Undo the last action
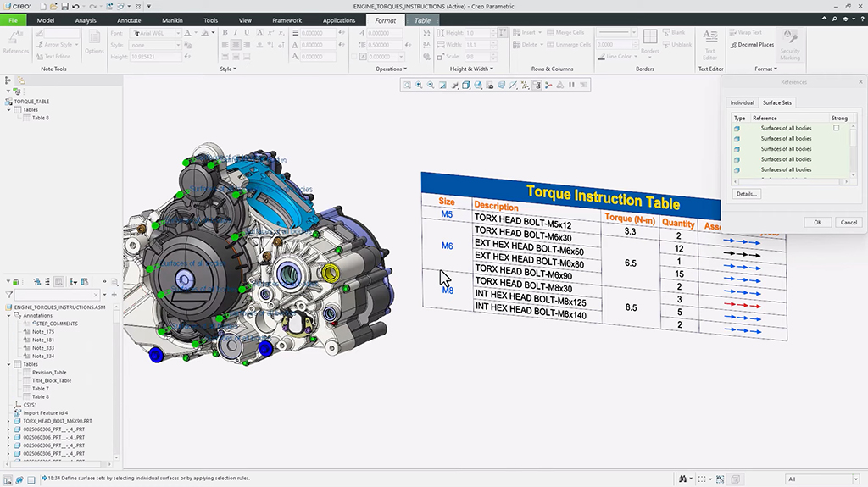Screen dimensions: 868x487 tap(75, 6)
